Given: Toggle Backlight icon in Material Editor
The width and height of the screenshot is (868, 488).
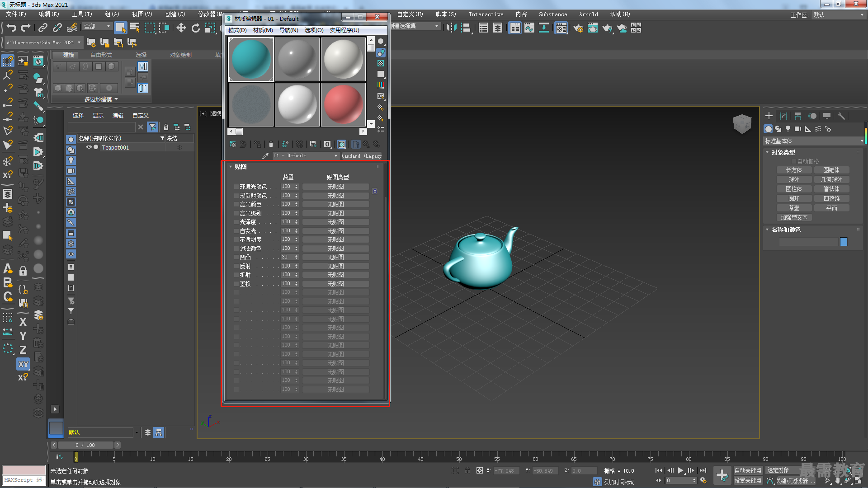Looking at the screenshot, I should click(381, 53).
